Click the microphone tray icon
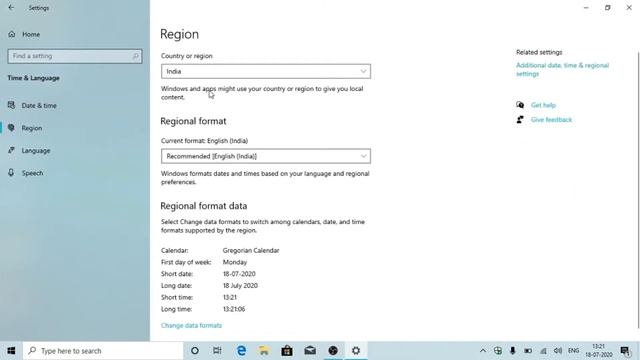640x360 pixels. coord(513,351)
